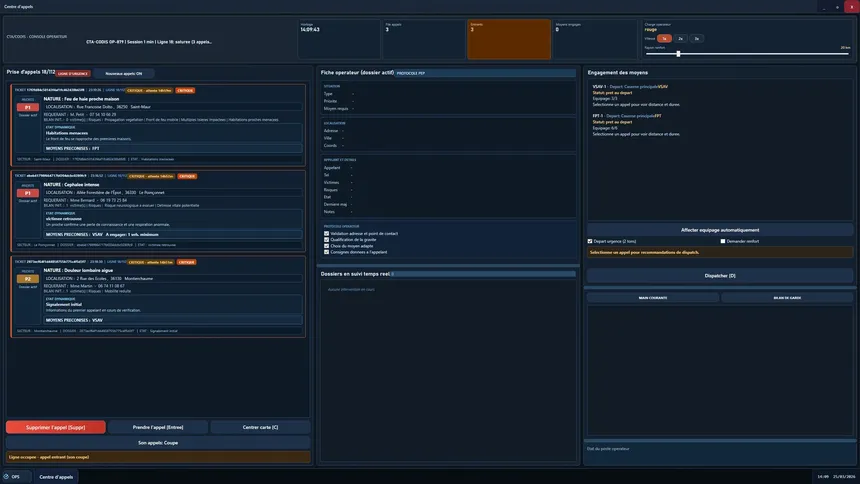Click Supprimer l'appel (Suppr) button
This screenshot has height=484, width=860.
click(56, 427)
